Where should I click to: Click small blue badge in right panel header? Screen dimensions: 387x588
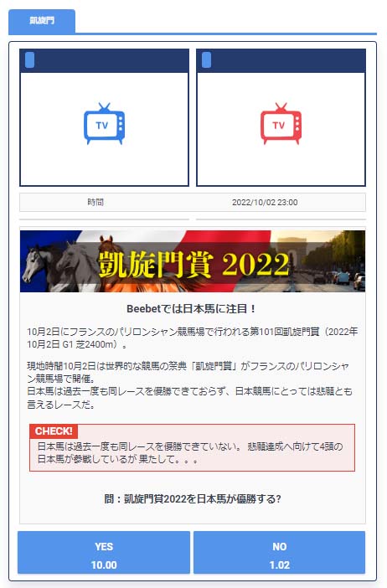click(206, 60)
